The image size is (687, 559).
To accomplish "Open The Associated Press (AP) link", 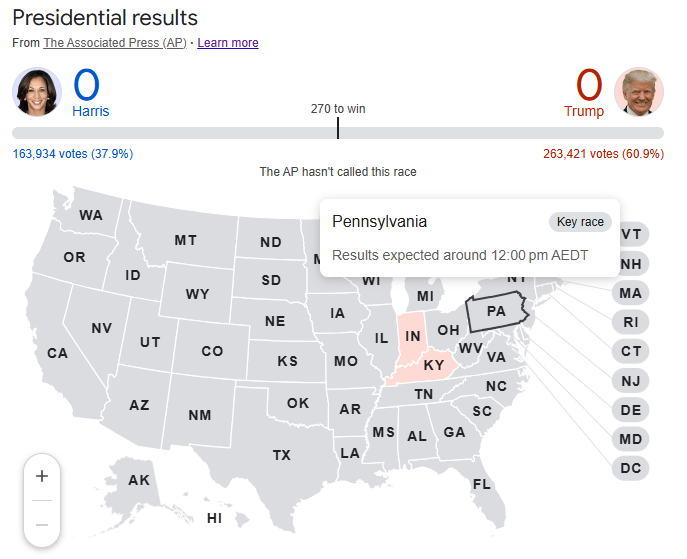I will (x=115, y=43).
